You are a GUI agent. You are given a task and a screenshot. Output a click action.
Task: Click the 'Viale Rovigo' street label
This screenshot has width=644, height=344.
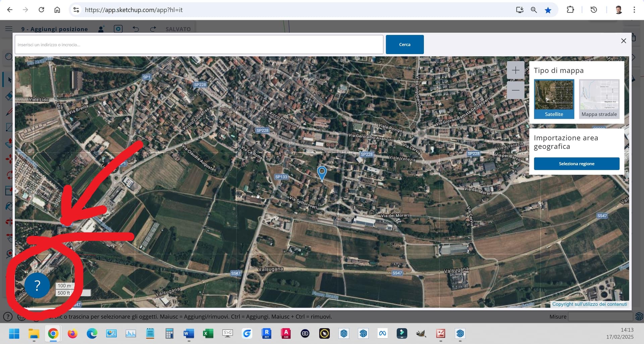click(390, 127)
